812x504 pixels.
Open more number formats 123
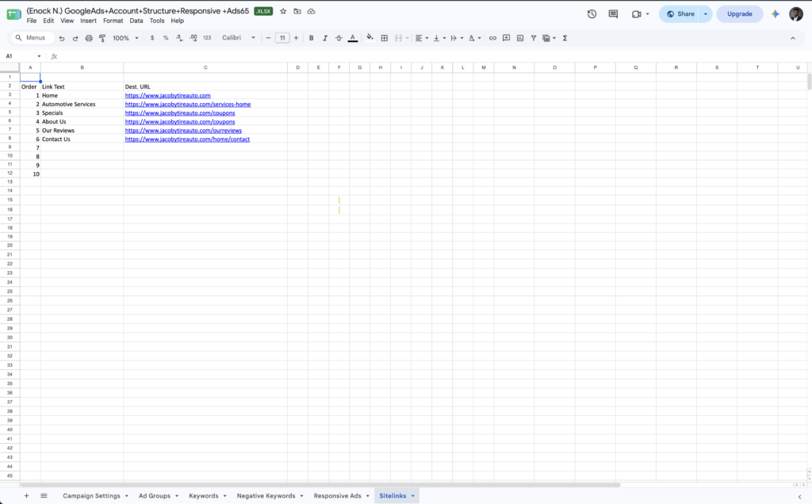pos(207,38)
